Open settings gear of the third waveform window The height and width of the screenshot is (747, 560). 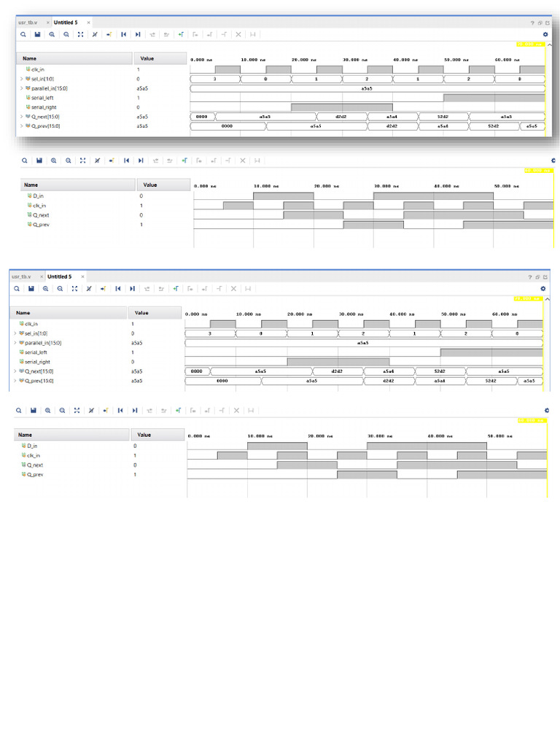click(542, 289)
